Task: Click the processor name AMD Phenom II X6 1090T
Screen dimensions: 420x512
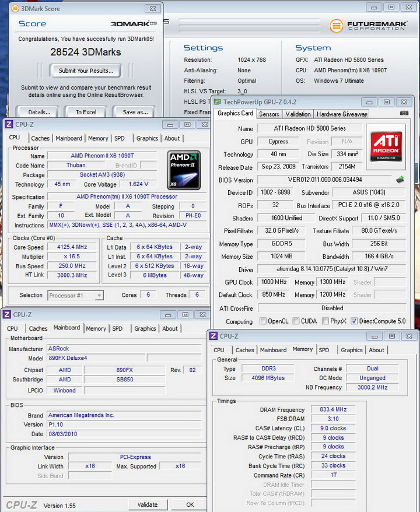Action: (102, 156)
